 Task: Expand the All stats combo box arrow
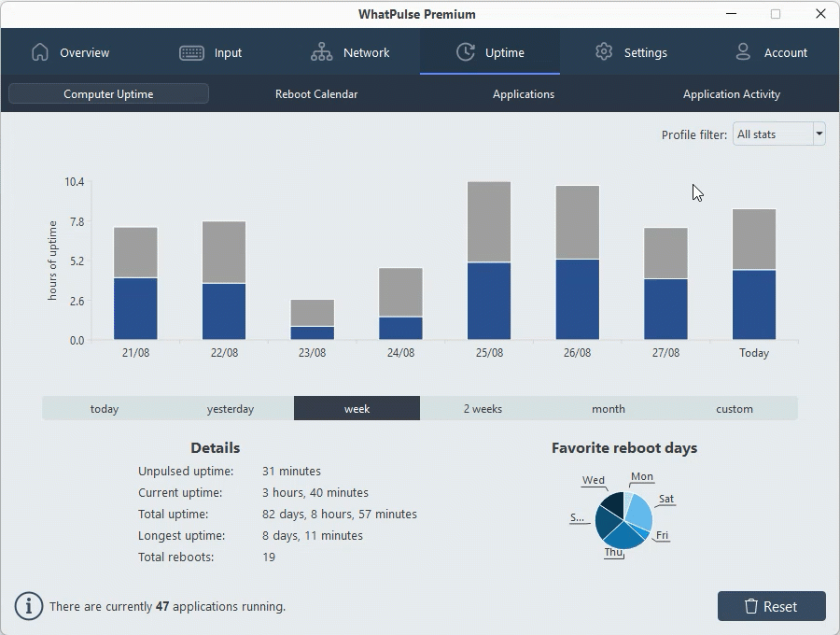(x=819, y=134)
